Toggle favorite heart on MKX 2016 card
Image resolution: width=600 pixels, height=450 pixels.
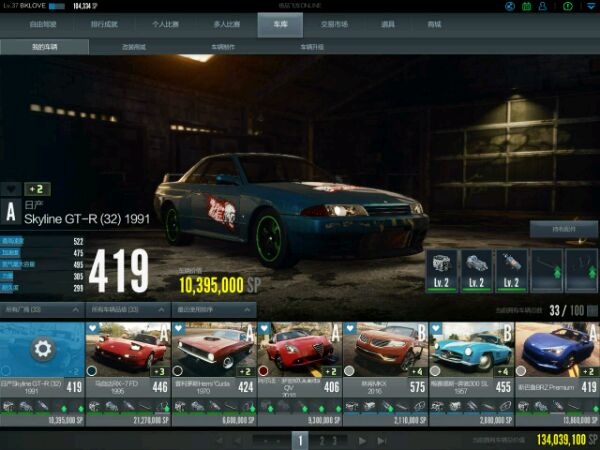pyautogui.click(x=350, y=328)
